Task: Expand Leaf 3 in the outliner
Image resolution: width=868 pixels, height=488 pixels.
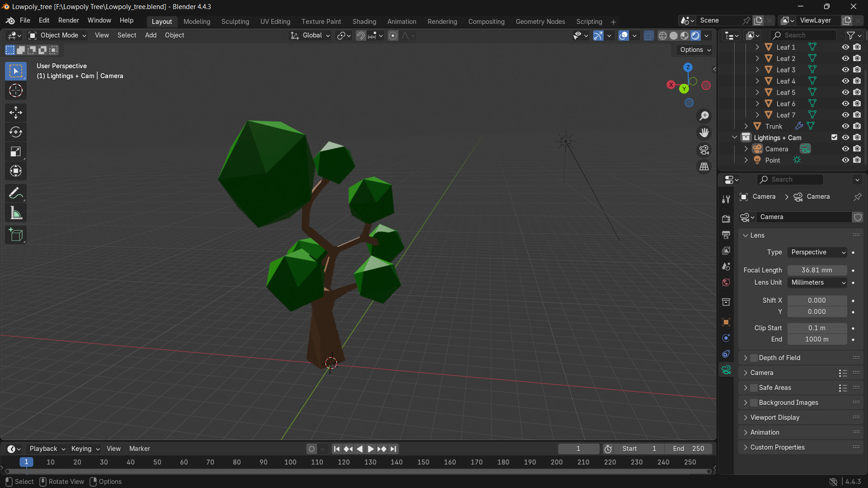Action: (757, 70)
